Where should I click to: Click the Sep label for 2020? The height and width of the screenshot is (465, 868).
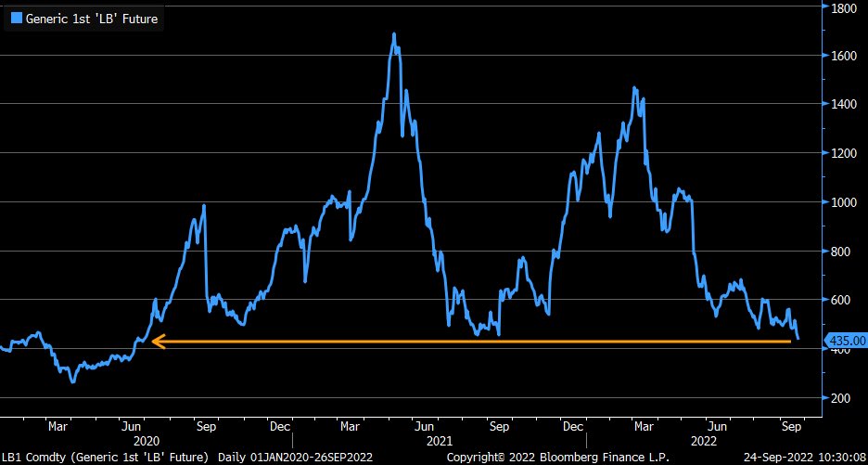pos(207,427)
